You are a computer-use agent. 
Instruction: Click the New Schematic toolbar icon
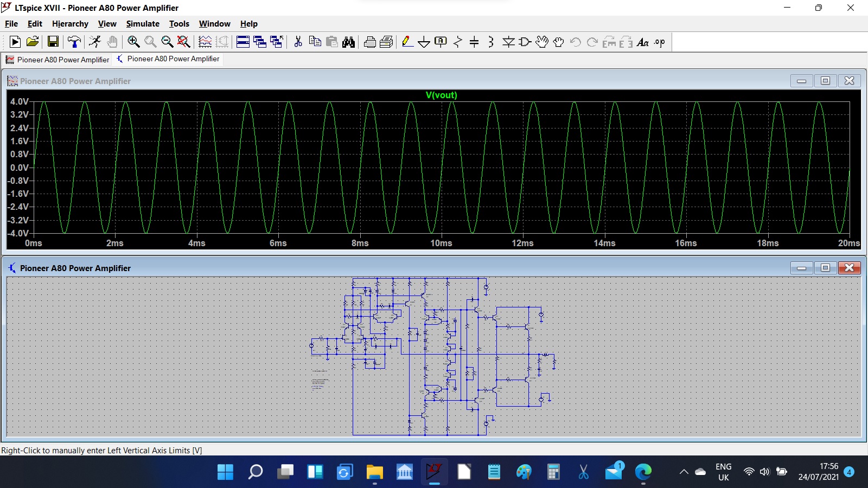pyautogui.click(x=15, y=42)
